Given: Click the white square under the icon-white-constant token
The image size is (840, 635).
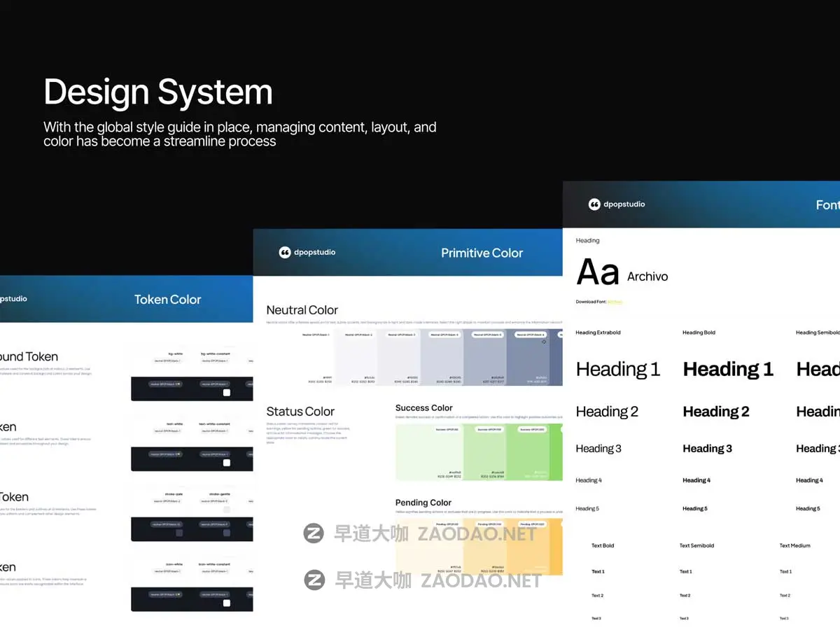Looking at the screenshot, I should click(x=226, y=603).
